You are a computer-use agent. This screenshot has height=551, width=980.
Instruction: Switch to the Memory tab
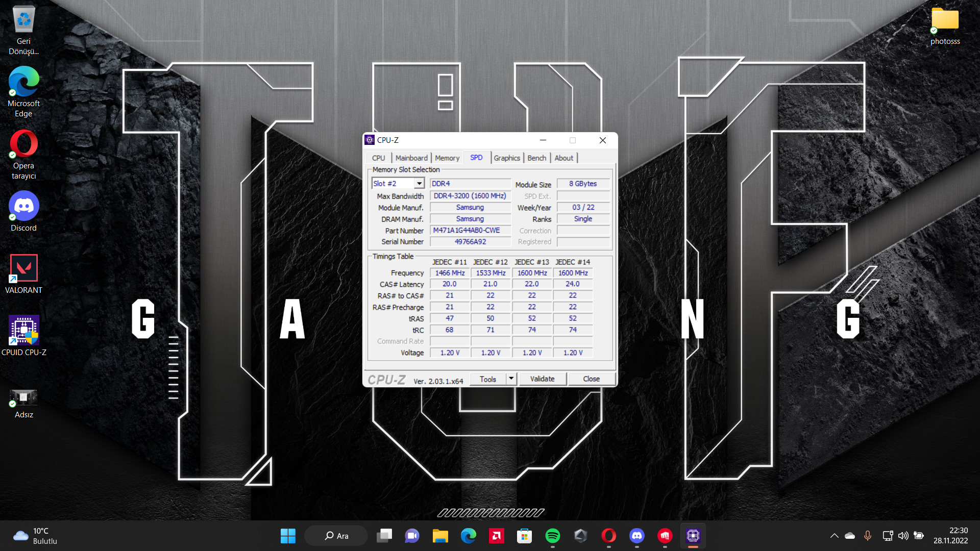click(x=447, y=158)
